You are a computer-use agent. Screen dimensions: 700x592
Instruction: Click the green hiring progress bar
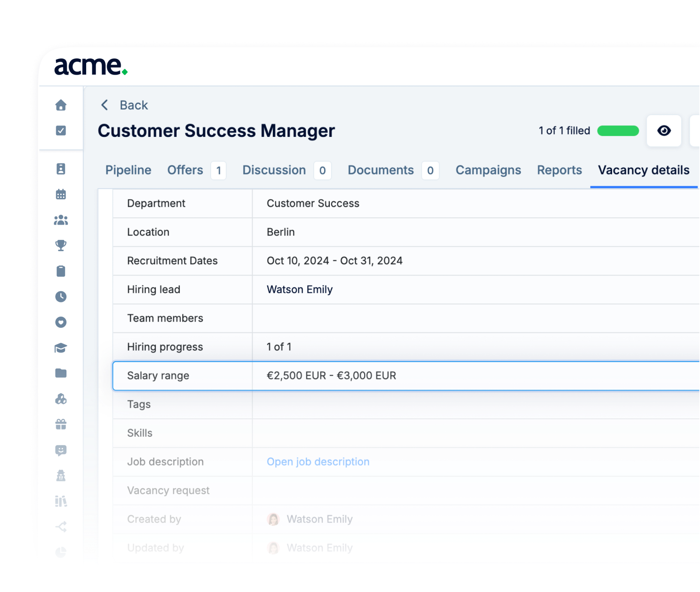[x=618, y=130]
